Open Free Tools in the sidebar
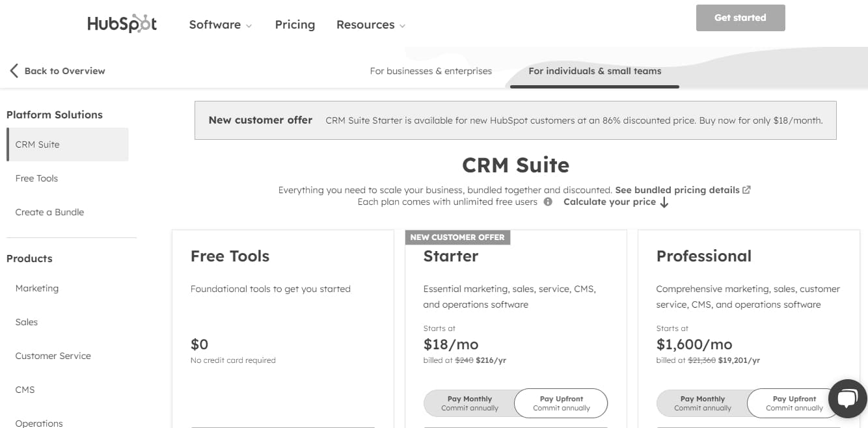Viewport: 868px width, 428px height. point(37,178)
